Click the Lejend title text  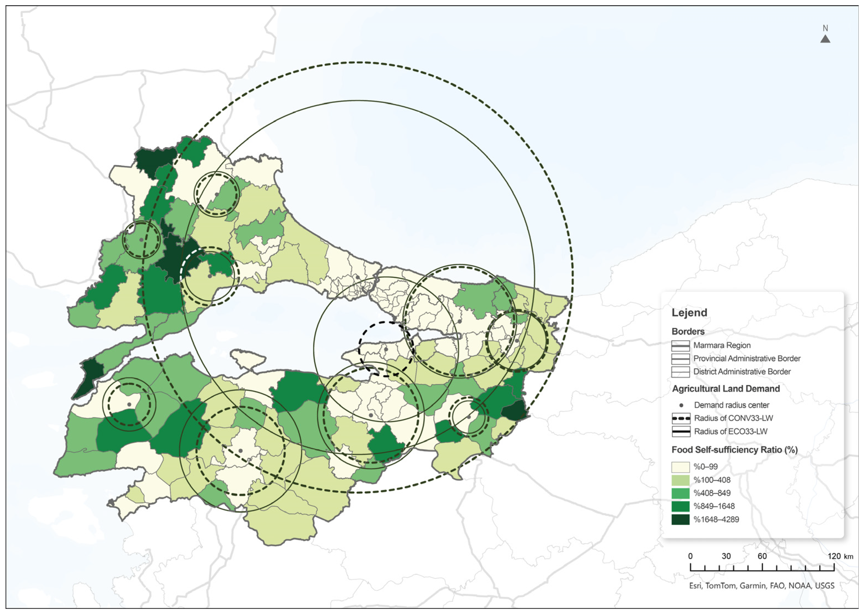(689, 313)
